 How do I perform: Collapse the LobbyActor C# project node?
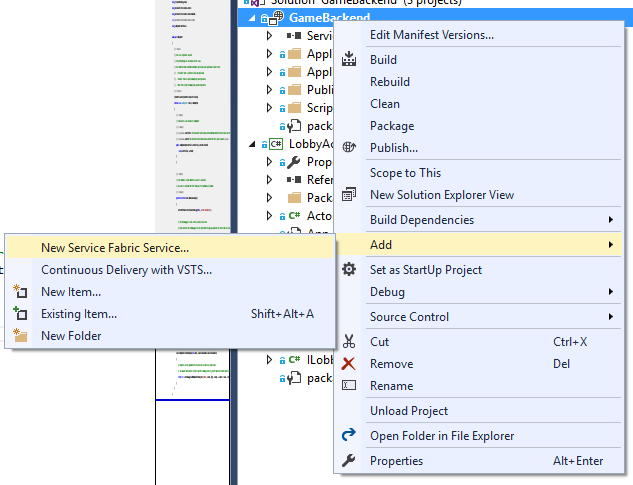252,144
